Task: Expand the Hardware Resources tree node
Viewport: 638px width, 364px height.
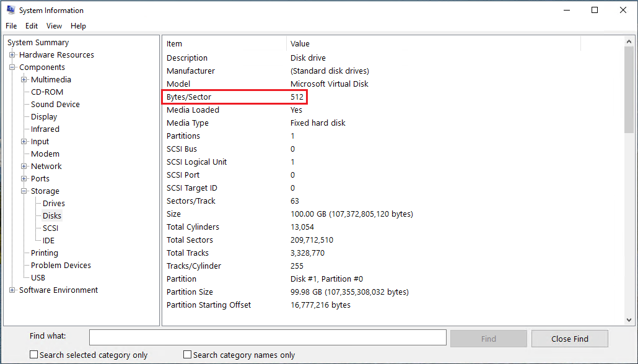Action: click(x=12, y=55)
